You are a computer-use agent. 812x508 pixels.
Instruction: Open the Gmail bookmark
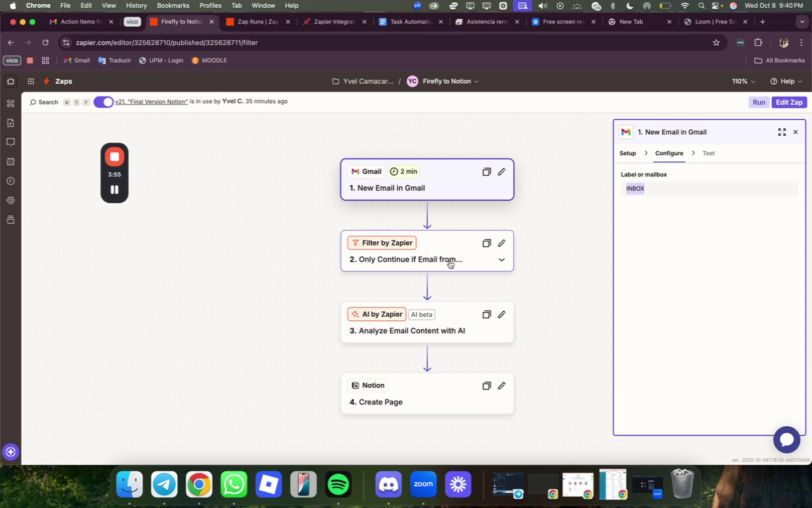click(x=77, y=61)
